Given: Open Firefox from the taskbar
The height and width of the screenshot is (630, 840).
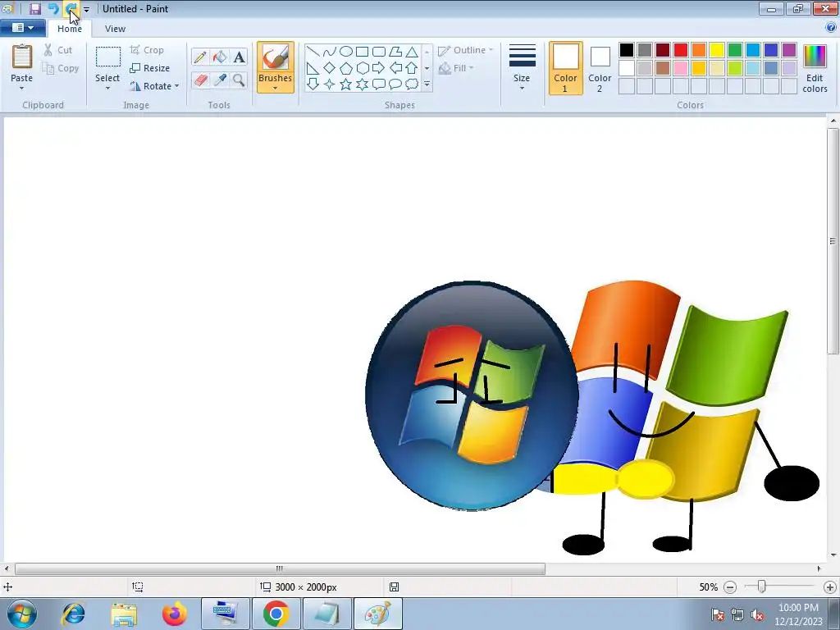Looking at the screenshot, I should (x=175, y=614).
